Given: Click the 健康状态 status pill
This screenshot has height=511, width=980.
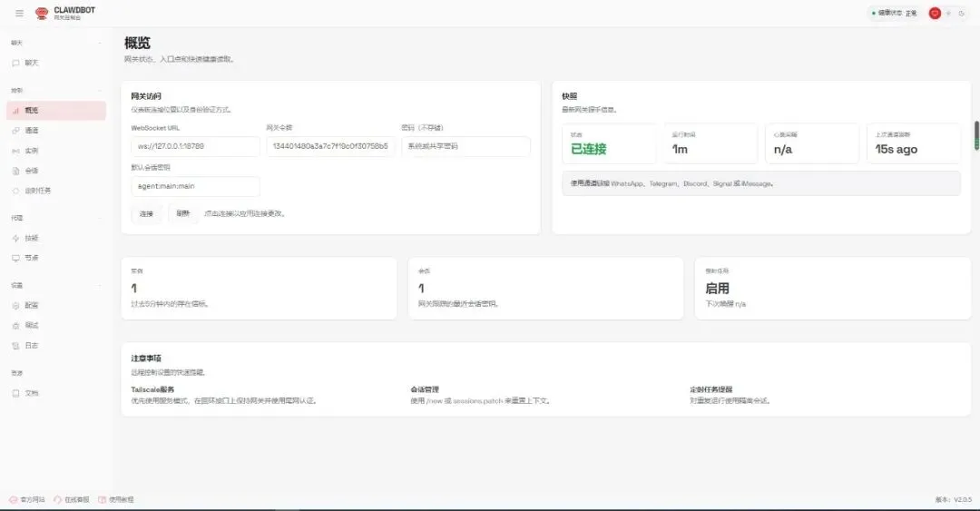Looking at the screenshot, I should click(894, 13).
